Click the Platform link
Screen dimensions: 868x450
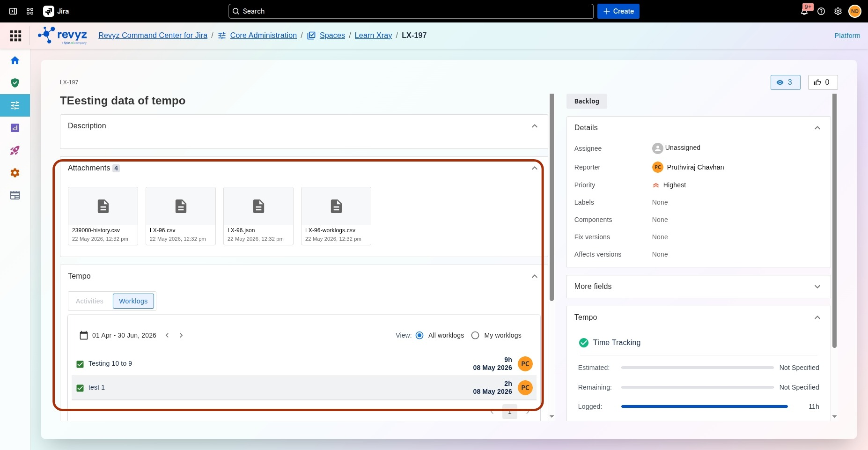(847, 36)
